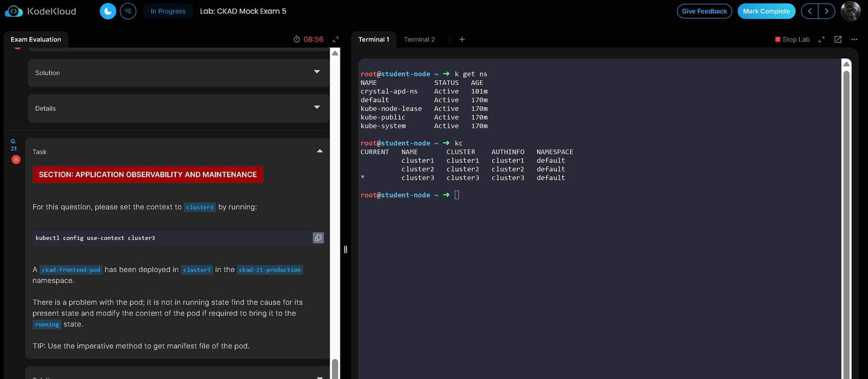Collapse the Q.21 Task section
The height and width of the screenshot is (379, 868).
pos(320,151)
